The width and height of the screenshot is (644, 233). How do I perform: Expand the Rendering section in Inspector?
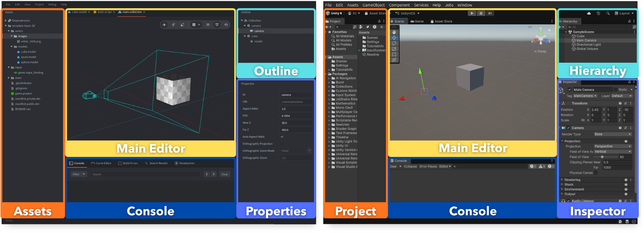pos(572,180)
